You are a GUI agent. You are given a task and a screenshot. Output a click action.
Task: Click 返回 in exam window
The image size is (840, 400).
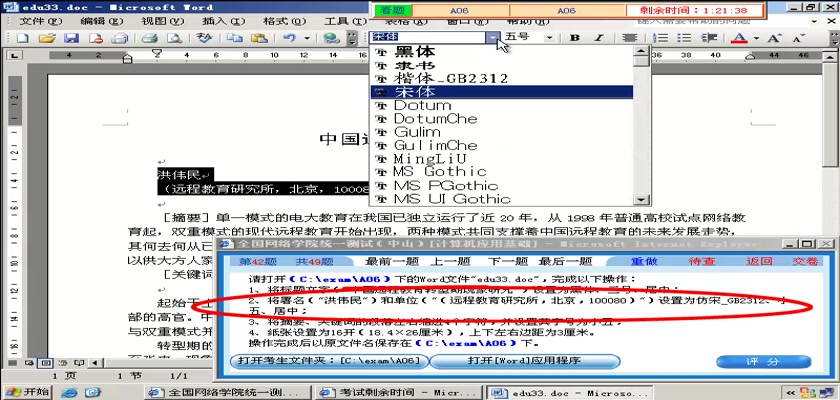759,261
